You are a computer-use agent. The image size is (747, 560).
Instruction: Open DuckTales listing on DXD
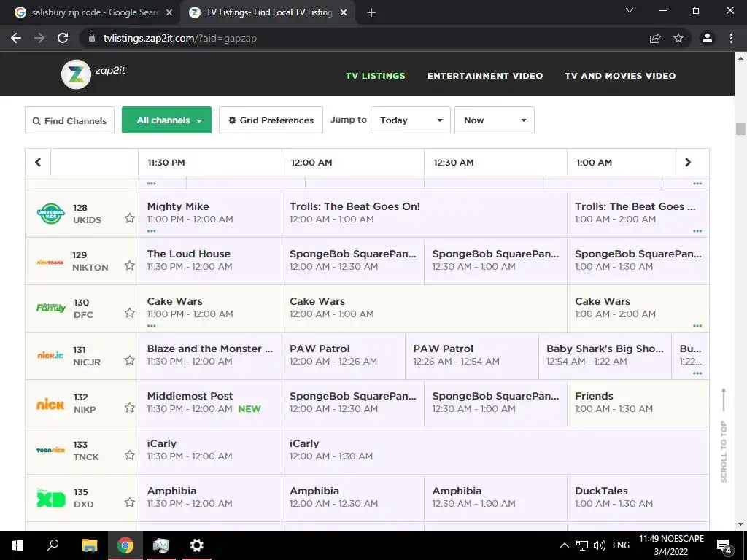tap(638, 497)
